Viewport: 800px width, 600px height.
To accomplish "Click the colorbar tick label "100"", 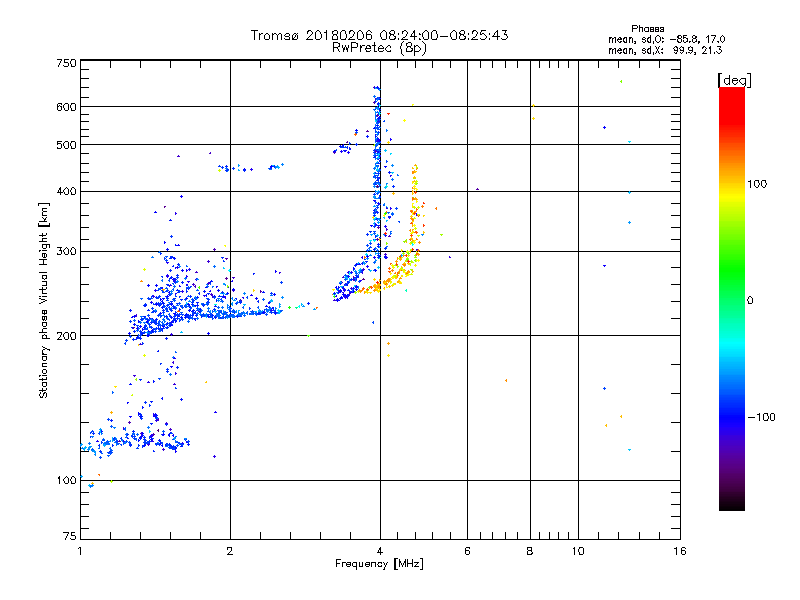I will 757,184.
